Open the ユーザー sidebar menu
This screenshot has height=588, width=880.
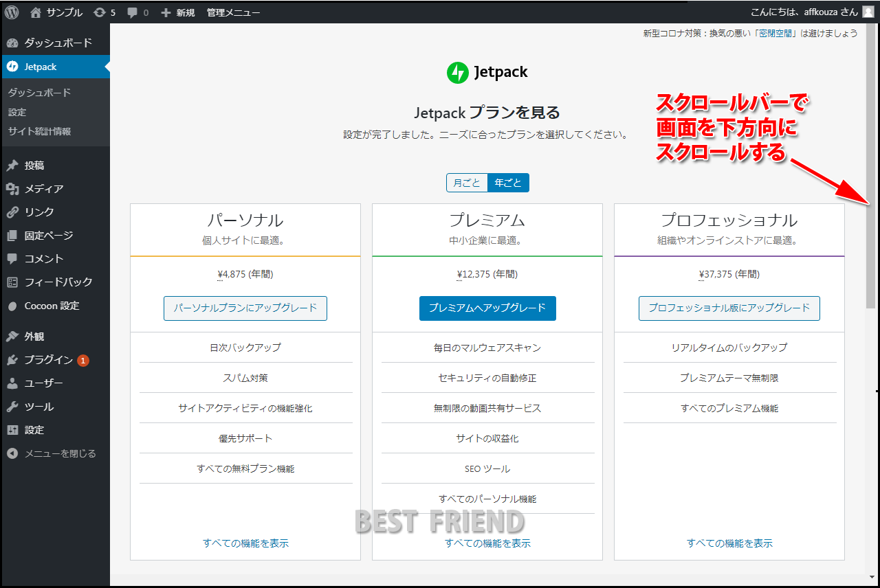coord(55,383)
